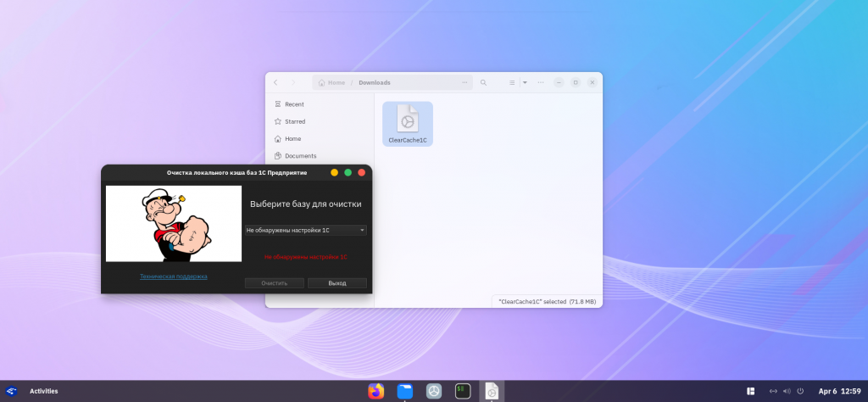The width and height of the screenshot is (868, 402).
Task: Click the volume icon in system tray
Action: click(x=787, y=391)
